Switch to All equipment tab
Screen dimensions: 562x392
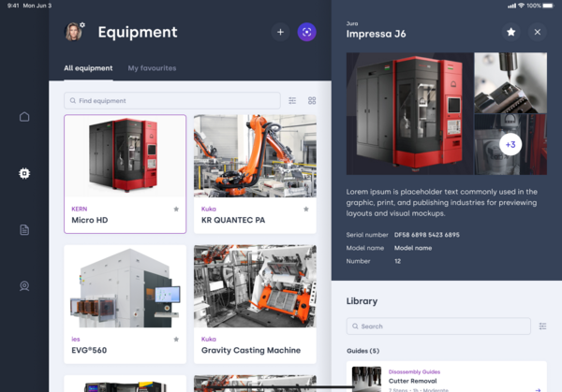click(88, 68)
